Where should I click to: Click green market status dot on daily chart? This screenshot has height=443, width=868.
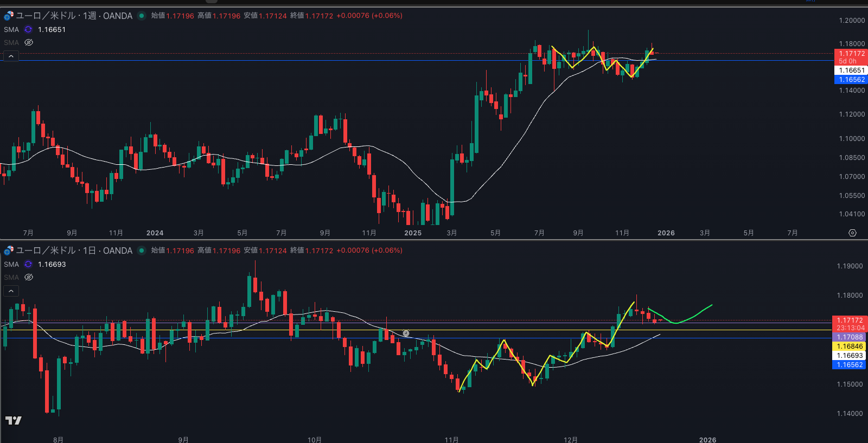[x=142, y=251]
